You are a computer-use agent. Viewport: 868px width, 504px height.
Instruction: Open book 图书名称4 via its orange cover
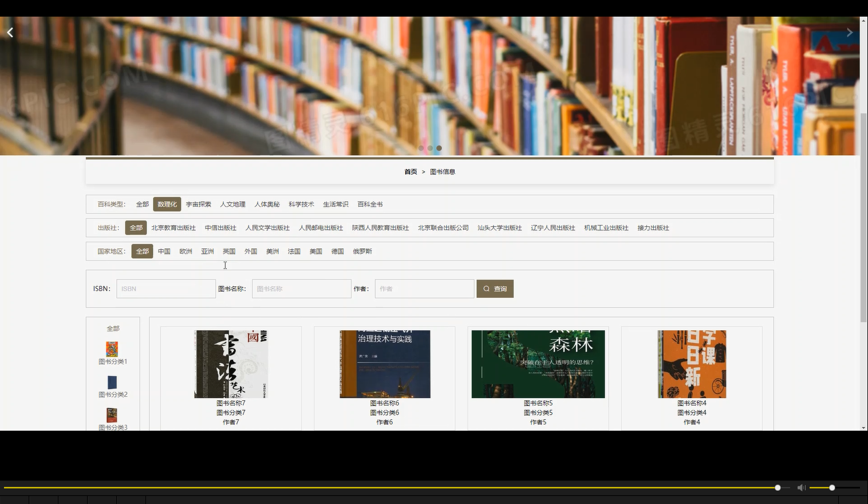(x=691, y=364)
